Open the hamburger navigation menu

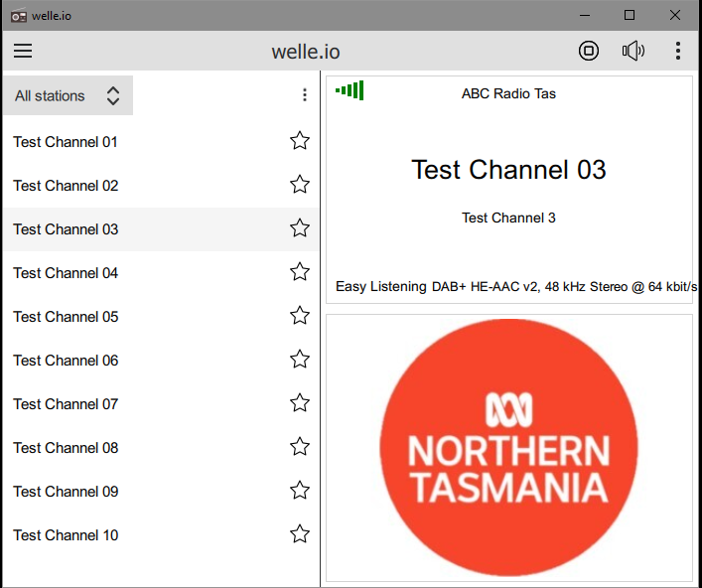(x=23, y=51)
